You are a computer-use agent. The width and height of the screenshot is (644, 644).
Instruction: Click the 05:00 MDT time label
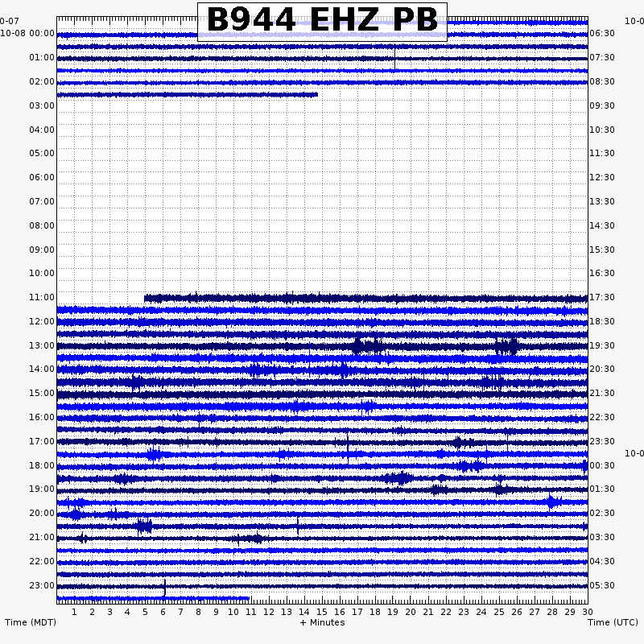tap(42, 153)
